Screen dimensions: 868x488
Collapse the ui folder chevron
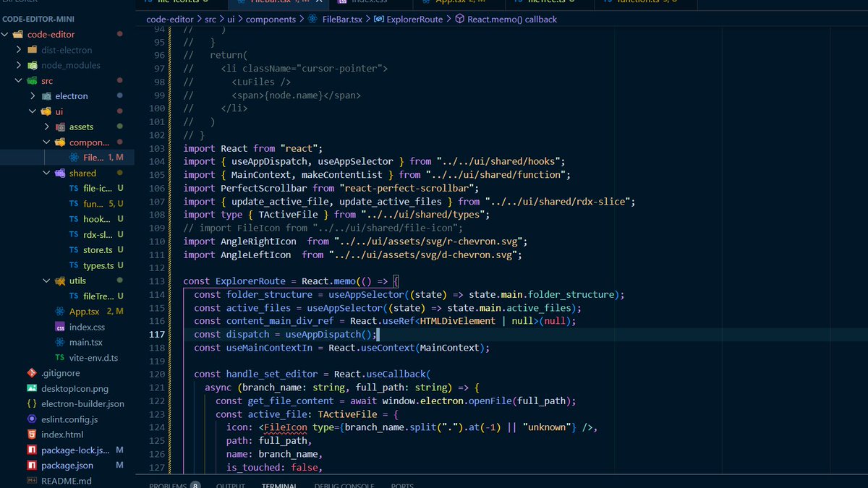pos(33,111)
